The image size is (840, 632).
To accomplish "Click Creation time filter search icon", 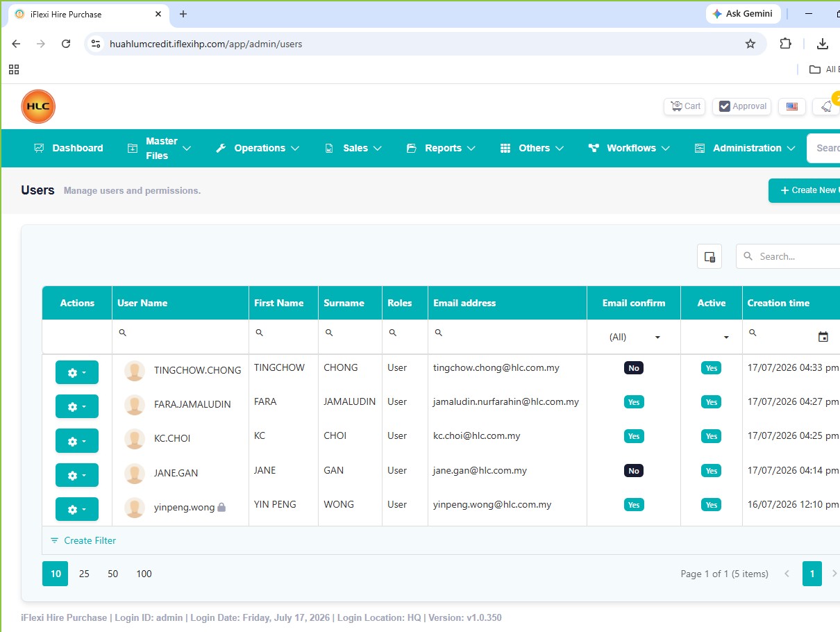I will (753, 333).
